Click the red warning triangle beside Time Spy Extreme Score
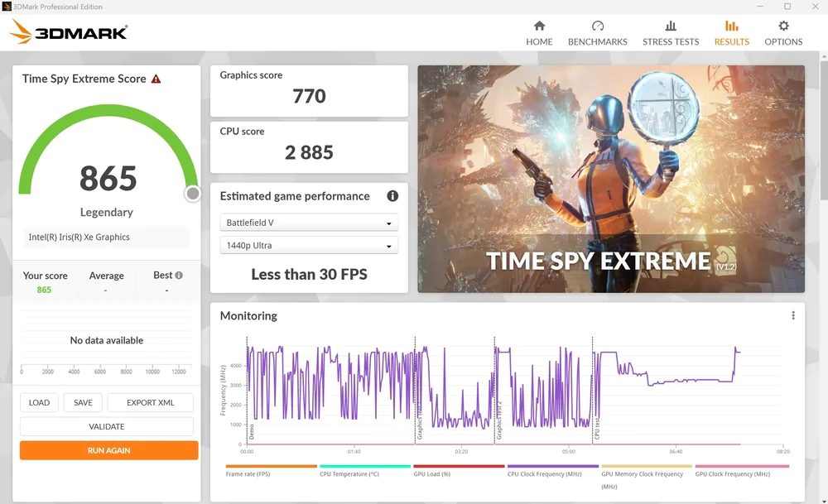 [x=156, y=79]
